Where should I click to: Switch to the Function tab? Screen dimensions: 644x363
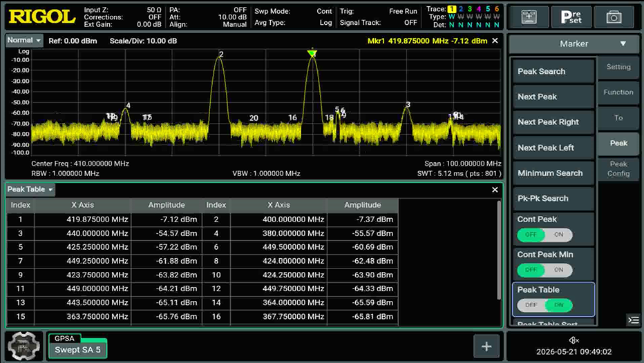point(618,92)
